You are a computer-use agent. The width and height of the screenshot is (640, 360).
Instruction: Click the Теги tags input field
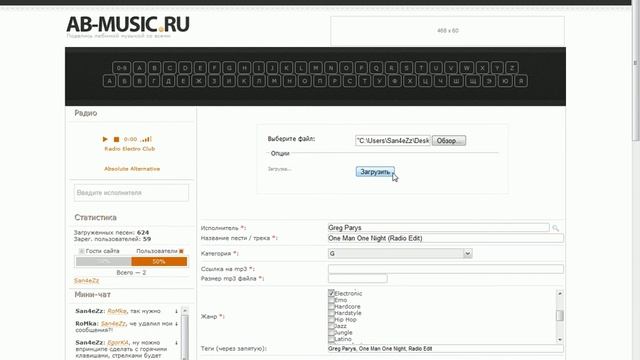coord(446,349)
